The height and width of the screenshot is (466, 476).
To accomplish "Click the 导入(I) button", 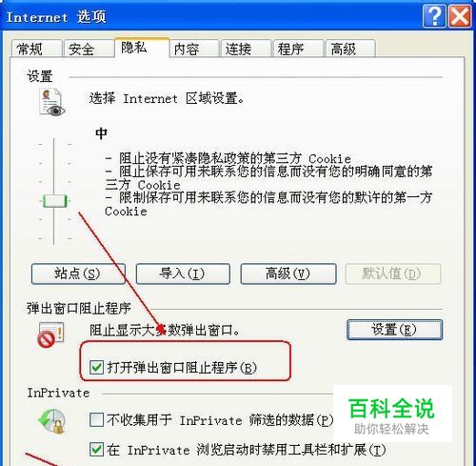I will [183, 274].
